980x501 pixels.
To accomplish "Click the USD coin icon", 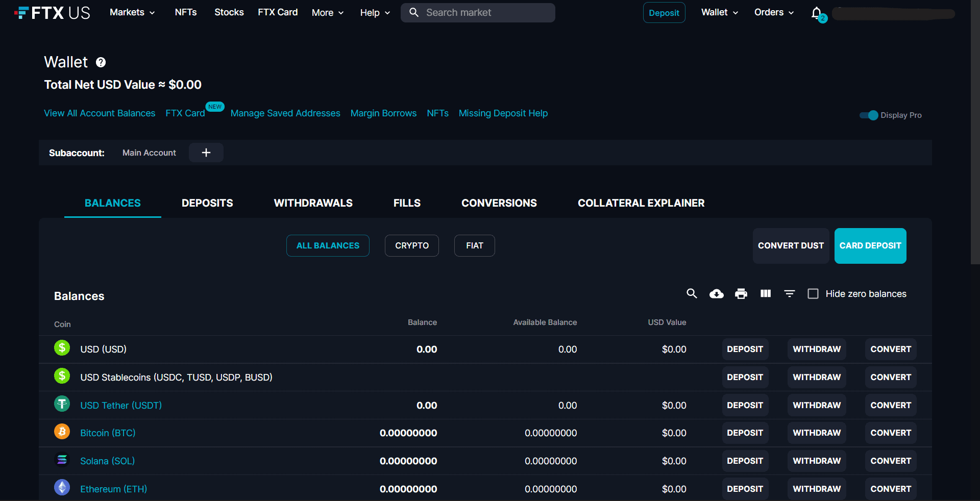I will pos(62,348).
